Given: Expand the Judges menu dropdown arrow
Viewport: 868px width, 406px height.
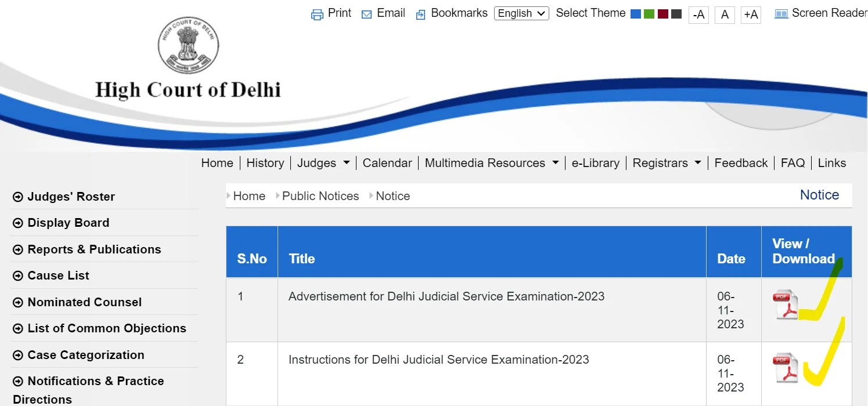Looking at the screenshot, I should point(347,163).
